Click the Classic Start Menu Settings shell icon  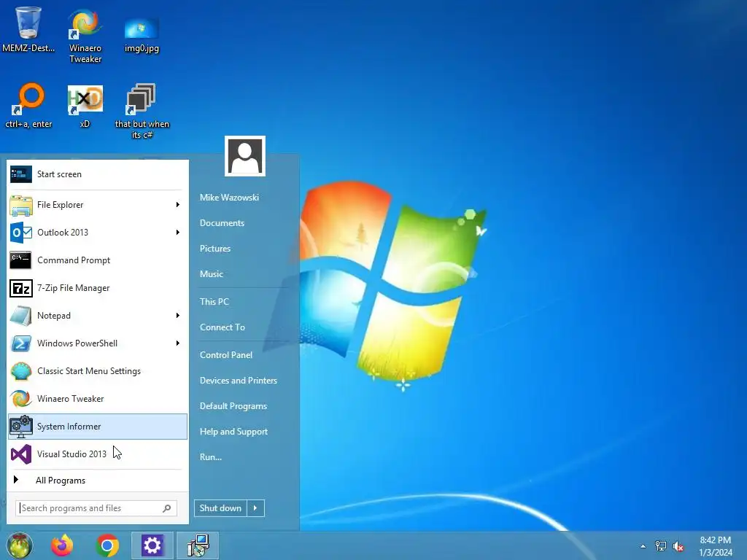[21, 371]
